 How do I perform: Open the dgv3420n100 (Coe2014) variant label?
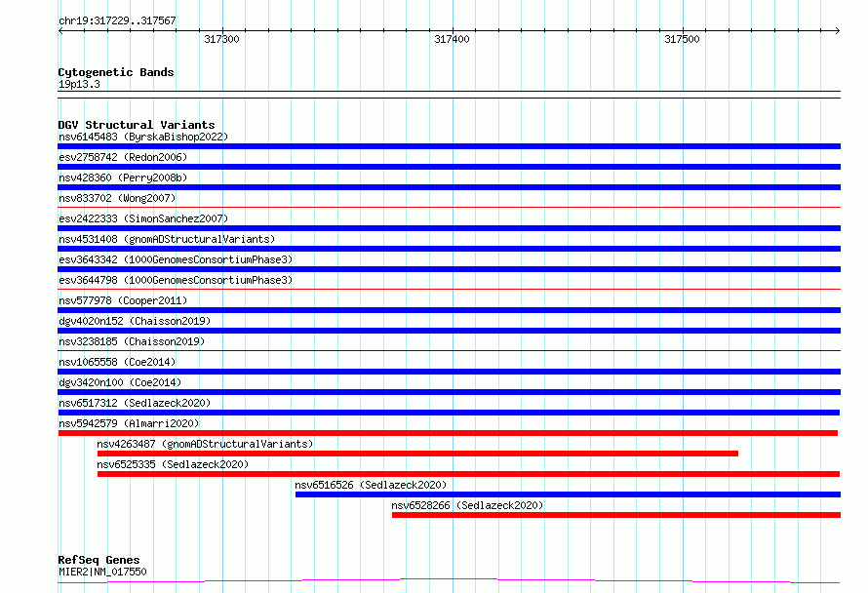coord(120,382)
